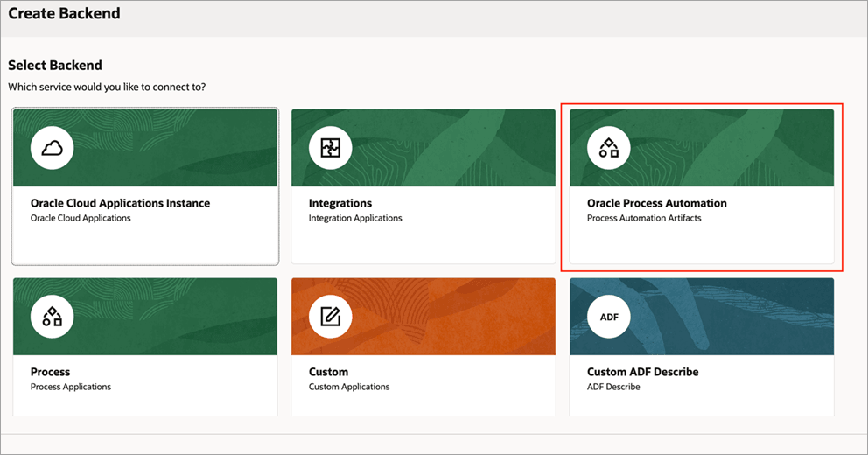Choose the Oracle Process Automation title
This screenshot has height=455, width=868.
tap(657, 203)
